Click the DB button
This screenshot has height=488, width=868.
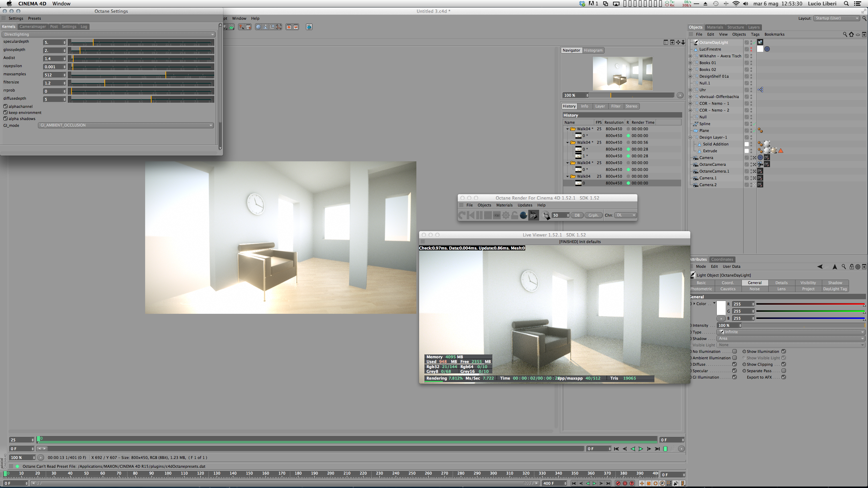[577, 215]
